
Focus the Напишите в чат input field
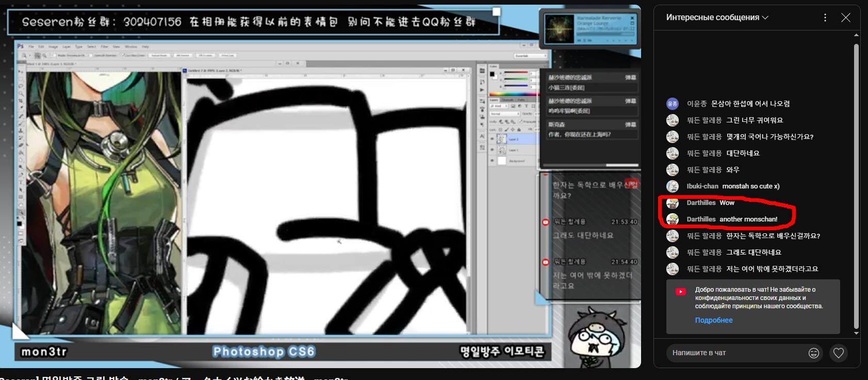(738, 353)
